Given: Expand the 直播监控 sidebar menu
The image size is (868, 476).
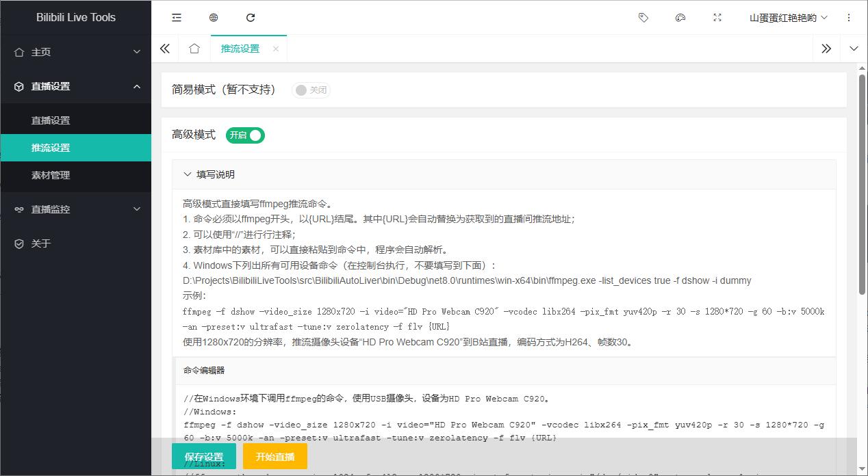Looking at the screenshot, I should pyautogui.click(x=75, y=209).
